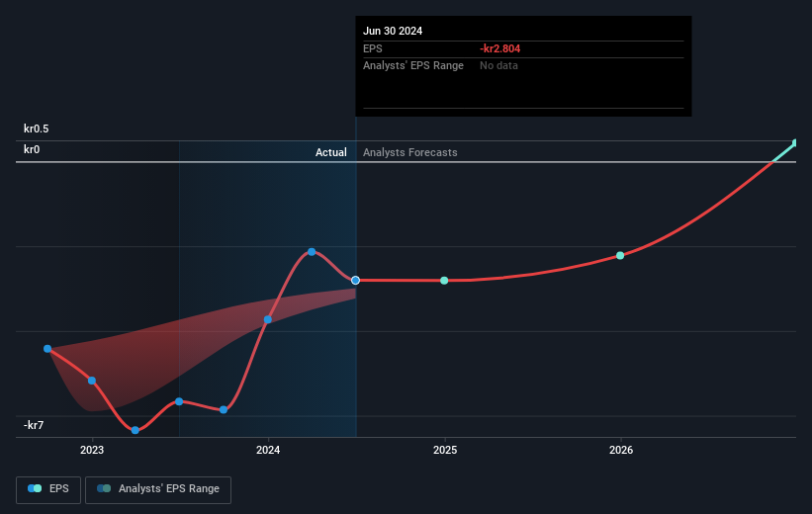Click the No data value in tooltip

pos(498,66)
